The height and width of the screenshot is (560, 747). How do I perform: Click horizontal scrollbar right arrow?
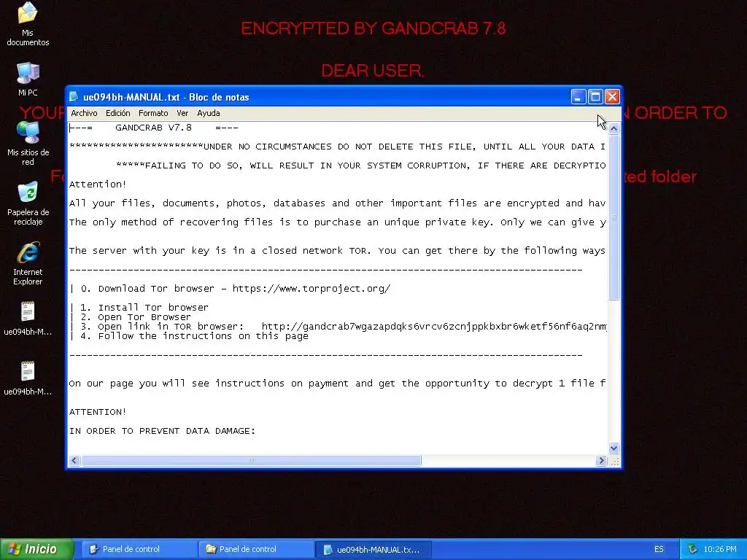pos(601,461)
